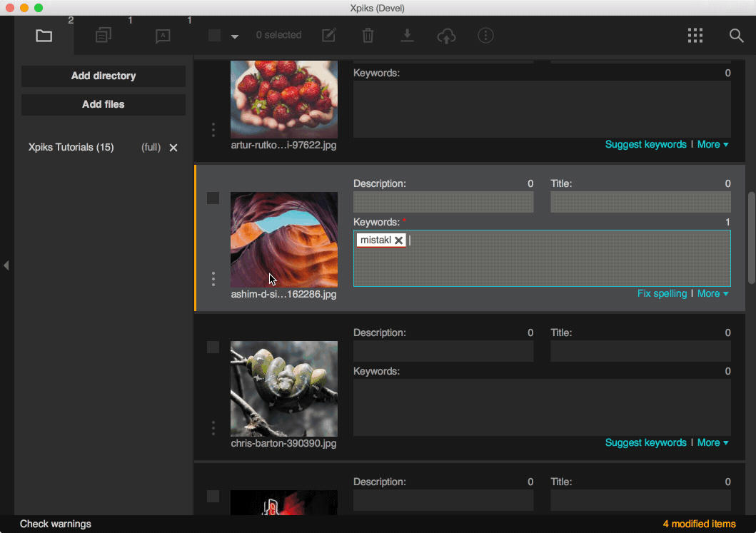Click the Fix spelling link

(662, 293)
